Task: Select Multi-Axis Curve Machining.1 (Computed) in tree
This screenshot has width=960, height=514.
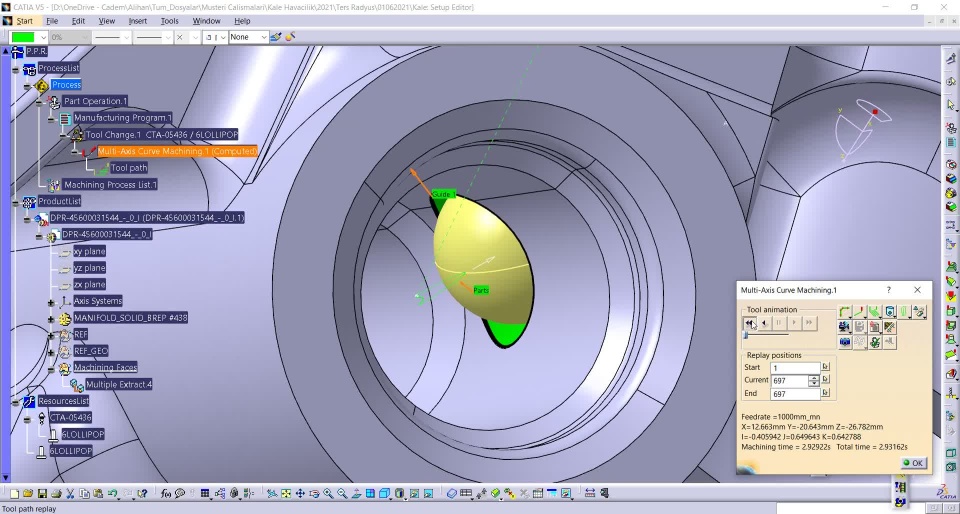Action: (x=177, y=151)
